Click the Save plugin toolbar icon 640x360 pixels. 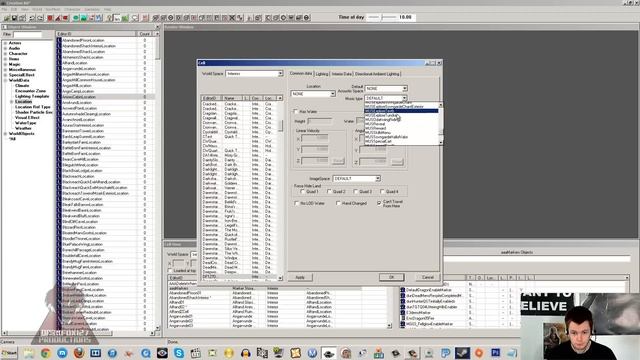(x=14, y=18)
